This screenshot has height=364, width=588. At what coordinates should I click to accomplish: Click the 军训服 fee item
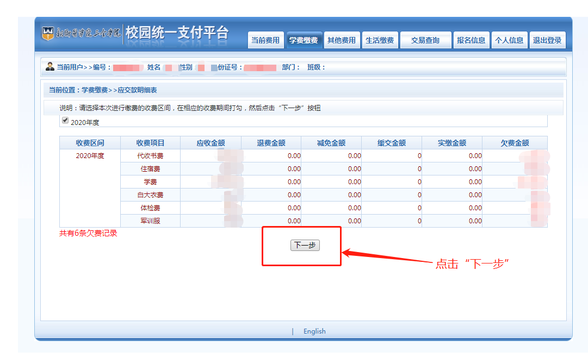click(150, 221)
